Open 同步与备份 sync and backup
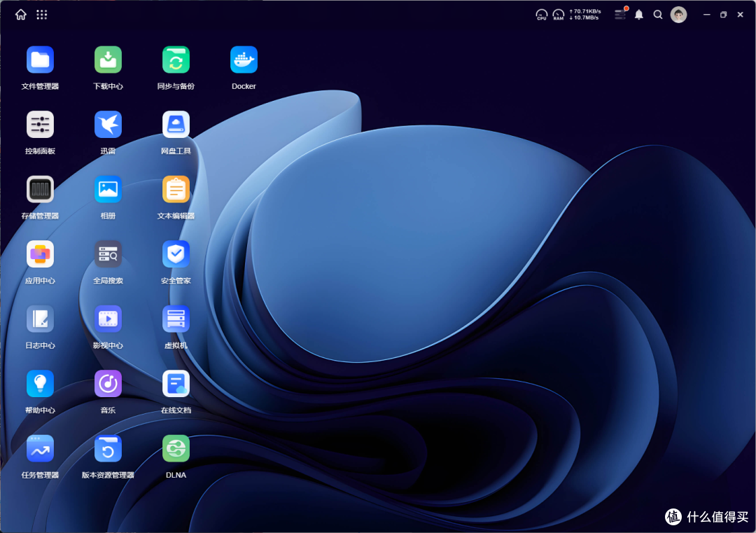Image resolution: width=756 pixels, height=533 pixels. (176, 60)
